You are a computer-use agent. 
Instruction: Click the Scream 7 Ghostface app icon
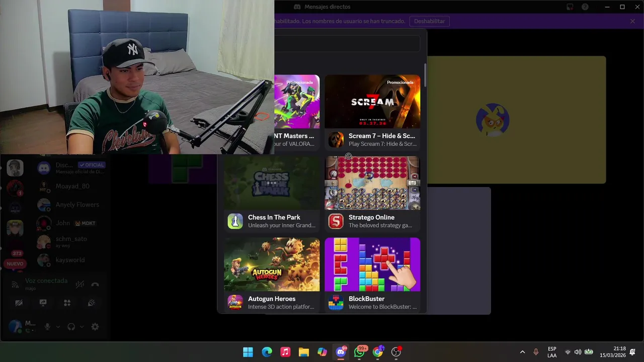[336, 140]
